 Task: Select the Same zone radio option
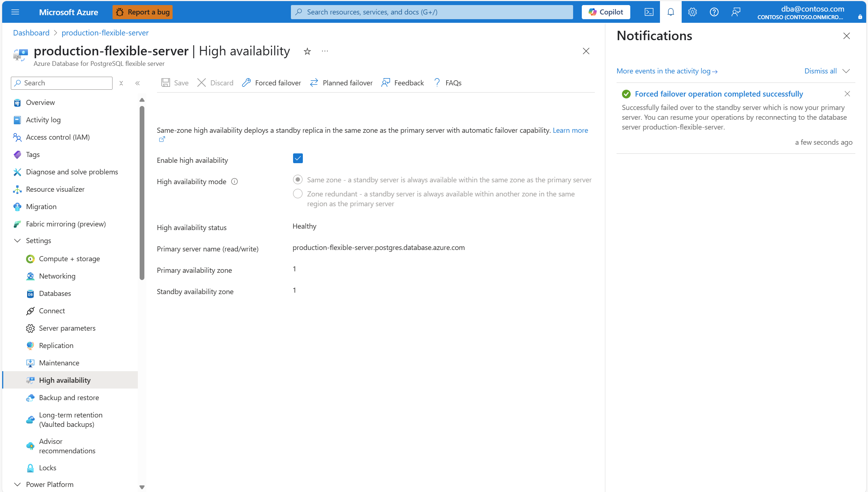[x=298, y=179]
